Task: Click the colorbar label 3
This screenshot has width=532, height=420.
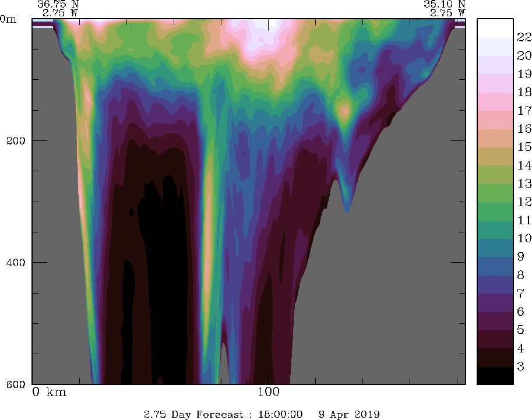Action: [x=521, y=367]
